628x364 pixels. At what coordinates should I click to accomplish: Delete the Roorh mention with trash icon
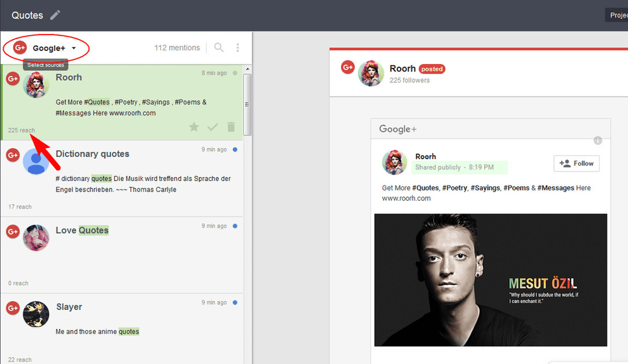231,127
